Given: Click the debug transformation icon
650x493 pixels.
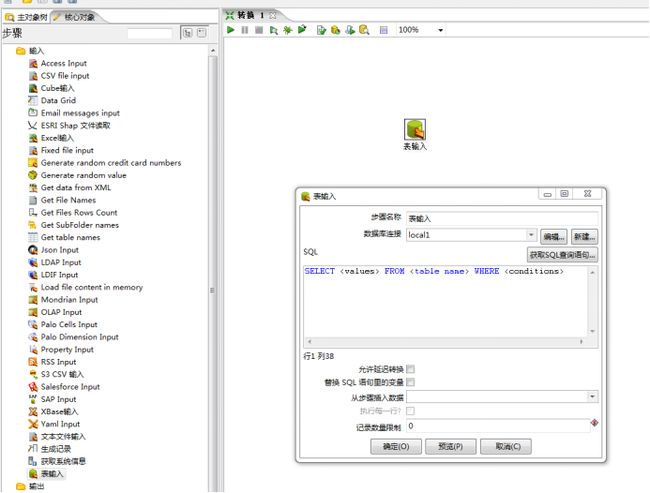Looking at the screenshot, I should coord(287,30).
